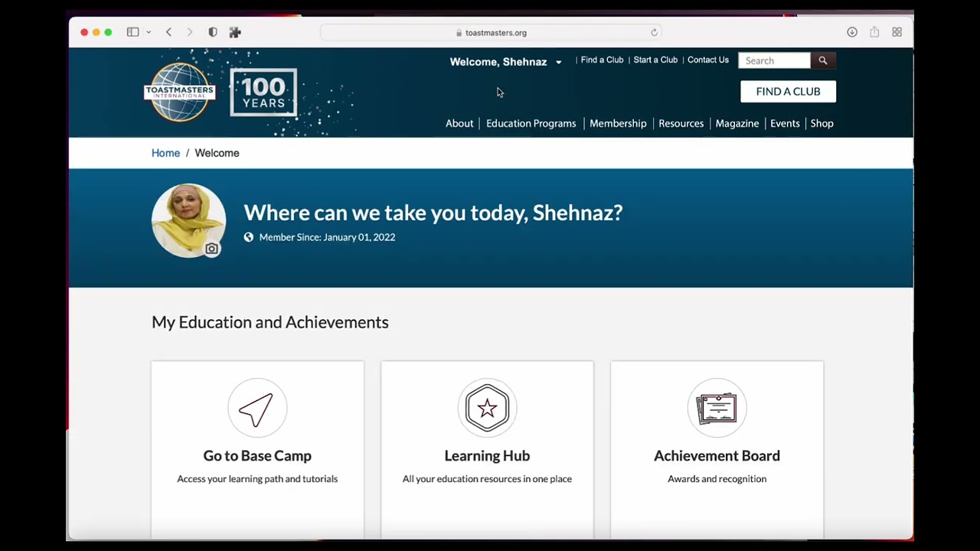
Task: Click 'Access your learning path and tutorials' text
Action: pos(257,479)
